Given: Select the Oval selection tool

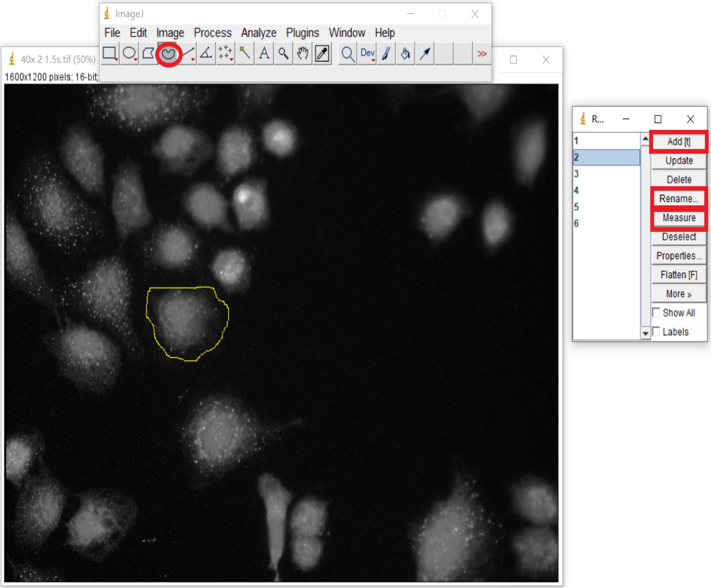Looking at the screenshot, I should [129, 53].
